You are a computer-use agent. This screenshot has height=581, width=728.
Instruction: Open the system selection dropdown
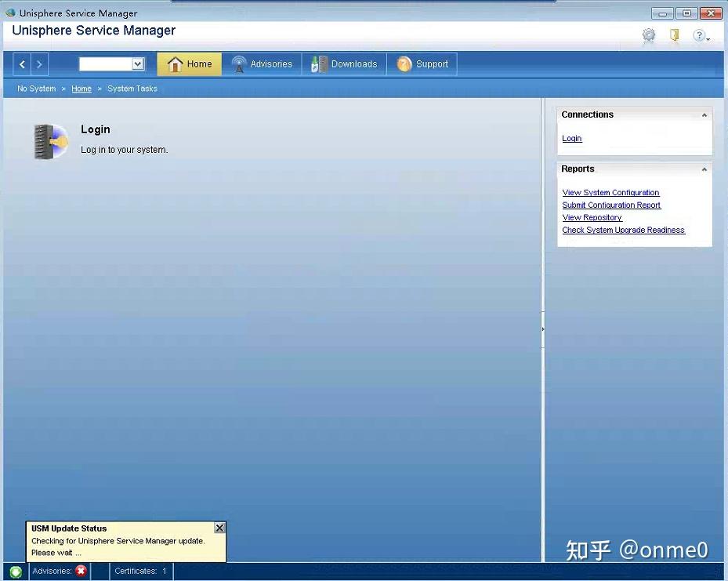point(137,64)
